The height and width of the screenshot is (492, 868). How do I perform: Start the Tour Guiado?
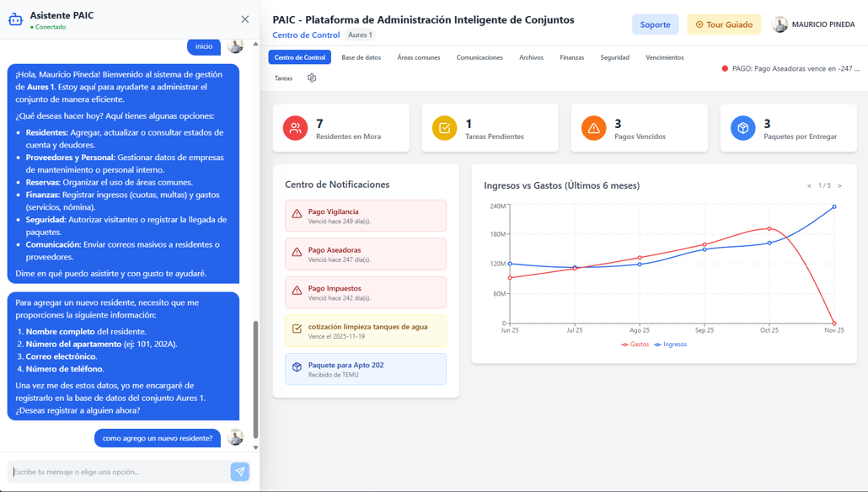point(724,24)
